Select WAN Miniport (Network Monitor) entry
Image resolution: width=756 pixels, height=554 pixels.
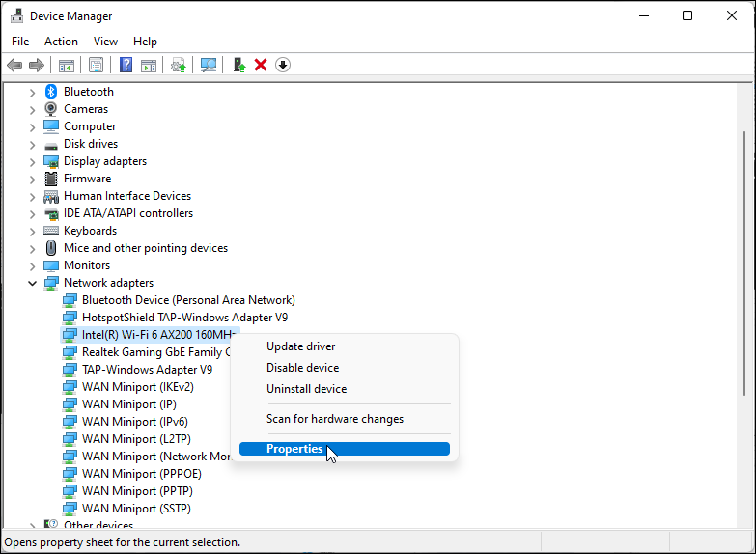coord(155,457)
